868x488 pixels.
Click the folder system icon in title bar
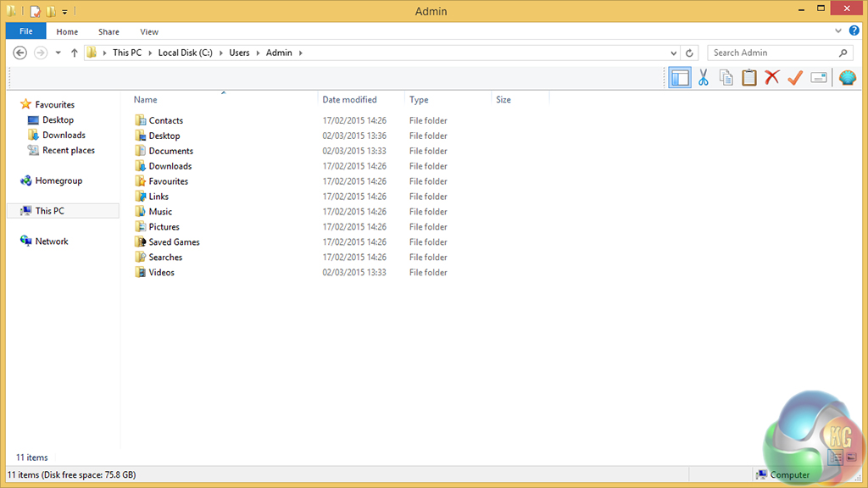[x=11, y=10]
